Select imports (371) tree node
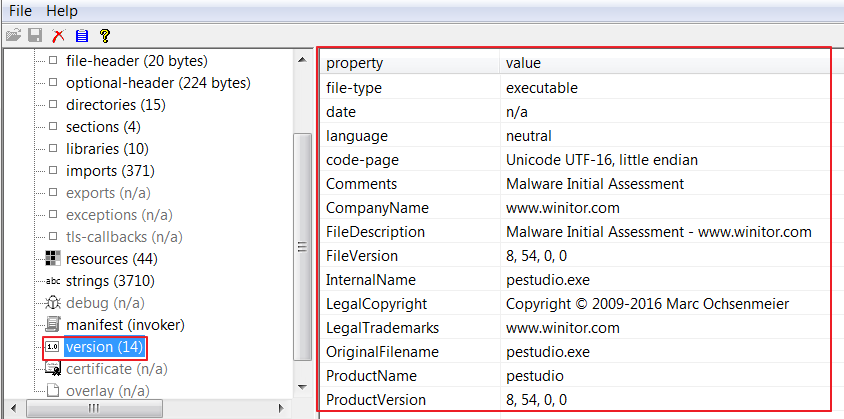Image resolution: width=844 pixels, height=419 pixels. coord(110,171)
